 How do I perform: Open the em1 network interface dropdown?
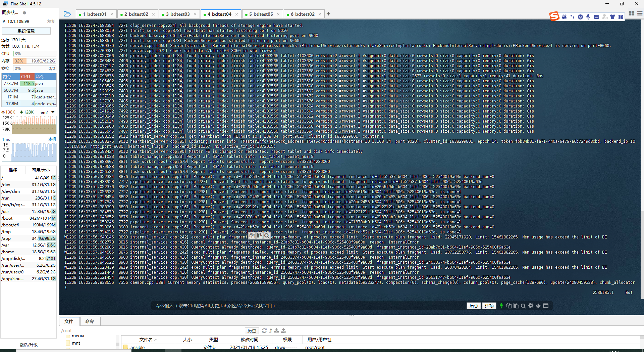47,112
